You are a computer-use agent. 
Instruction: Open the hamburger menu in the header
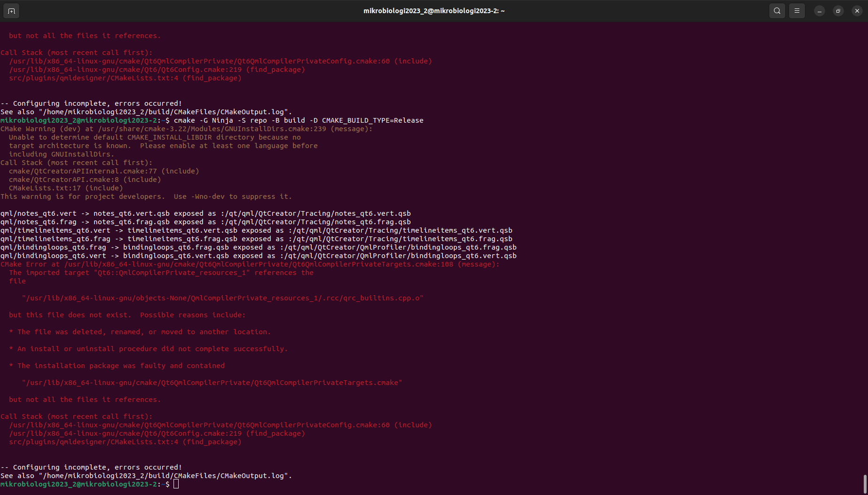pos(797,11)
